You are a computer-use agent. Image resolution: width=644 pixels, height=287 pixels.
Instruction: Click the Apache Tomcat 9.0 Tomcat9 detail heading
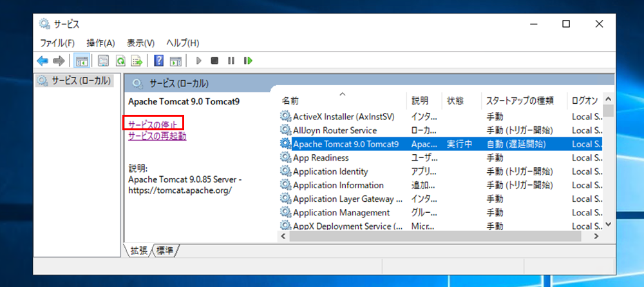(184, 101)
